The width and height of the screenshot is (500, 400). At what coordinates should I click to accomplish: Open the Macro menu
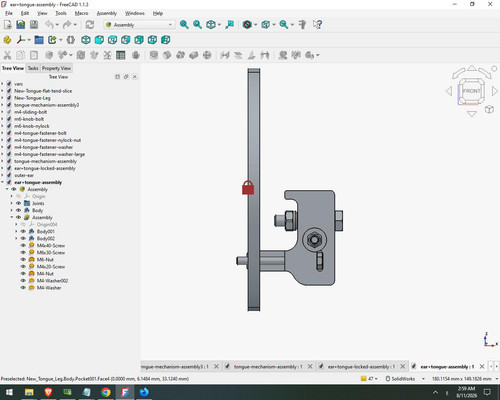click(x=81, y=13)
